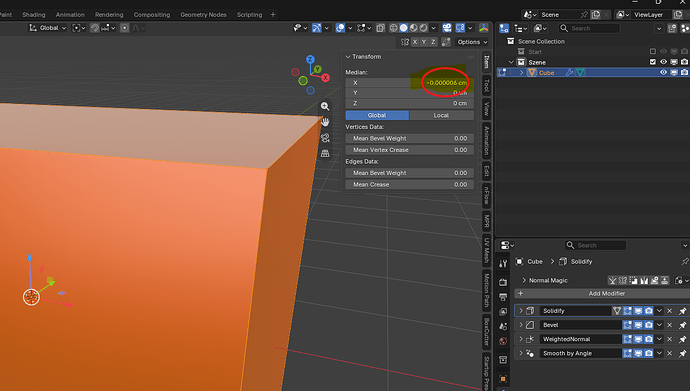
Task: Pin the Smooth by Angle modifier
Action: 683,354
